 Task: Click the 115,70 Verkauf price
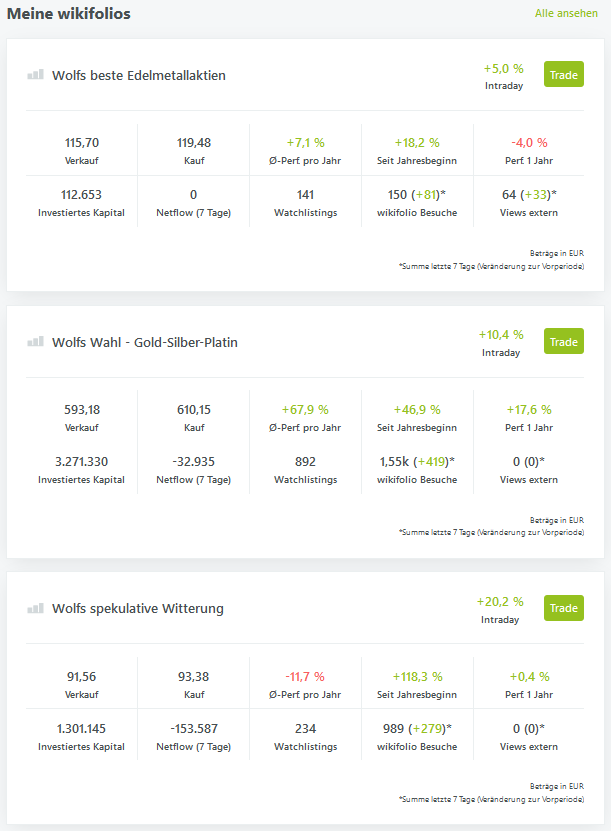coord(81,143)
